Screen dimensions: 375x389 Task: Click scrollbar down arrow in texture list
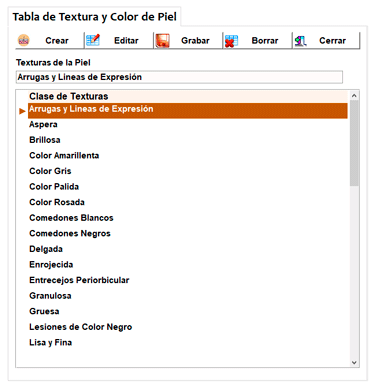pyautogui.click(x=354, y=362)
